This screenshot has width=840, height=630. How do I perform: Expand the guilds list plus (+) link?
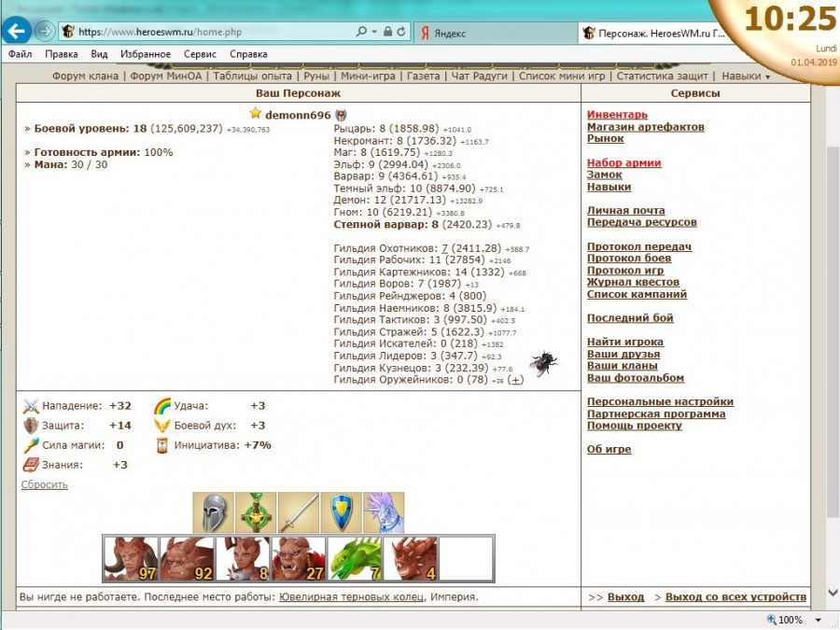pos(516,380)
